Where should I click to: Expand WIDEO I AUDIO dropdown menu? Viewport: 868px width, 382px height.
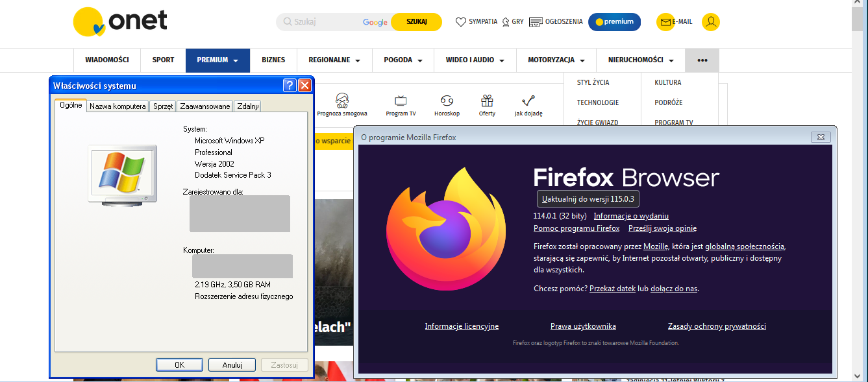pyautogui.click(x=475, y=60)
